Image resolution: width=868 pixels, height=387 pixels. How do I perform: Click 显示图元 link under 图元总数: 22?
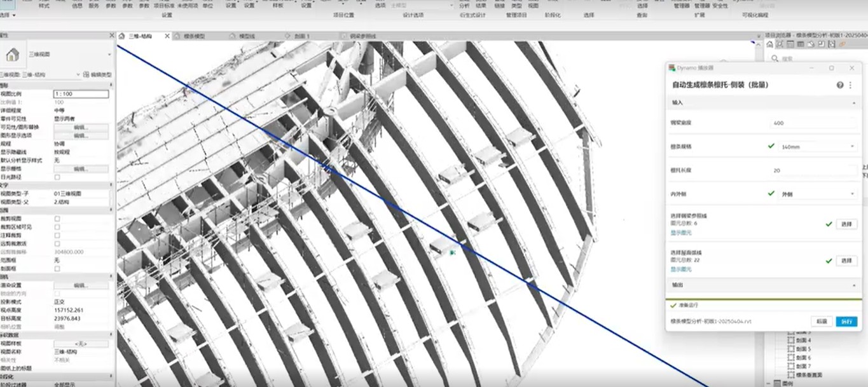coord(681,269)
